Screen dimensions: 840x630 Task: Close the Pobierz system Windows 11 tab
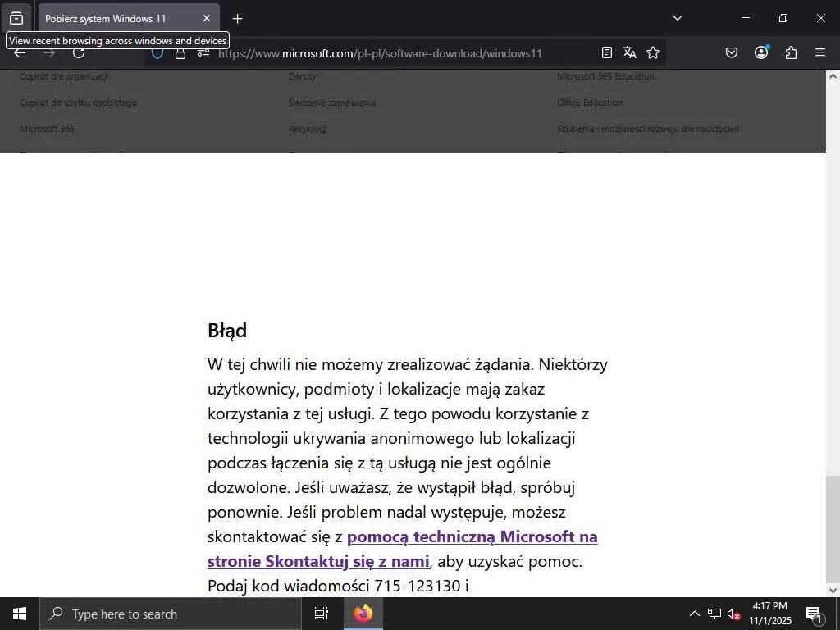(206, 19)
